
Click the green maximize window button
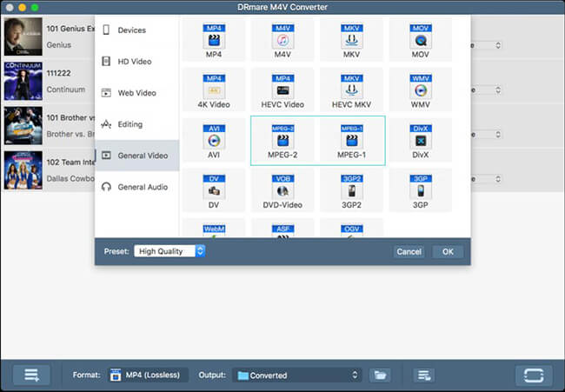point(35,7)
